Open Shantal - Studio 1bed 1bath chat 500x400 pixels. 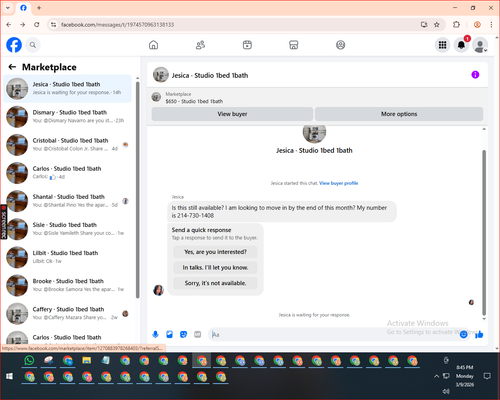click(x=68, y=201)
